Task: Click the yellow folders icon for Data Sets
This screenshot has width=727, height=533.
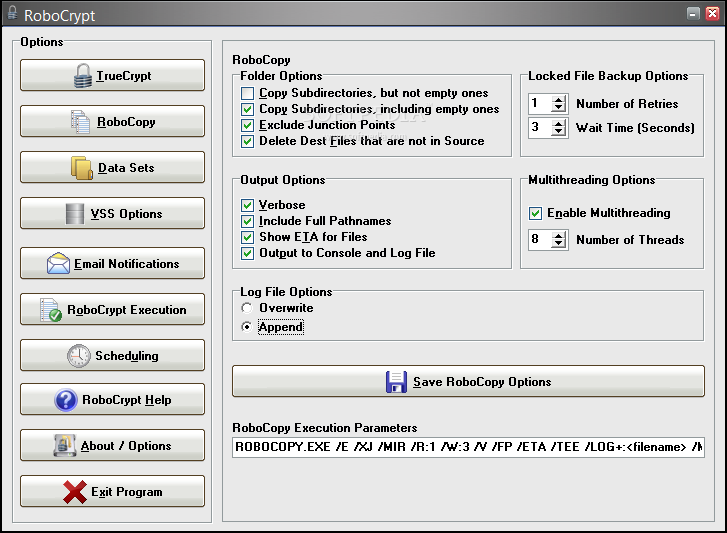Action: click(82, 168)
